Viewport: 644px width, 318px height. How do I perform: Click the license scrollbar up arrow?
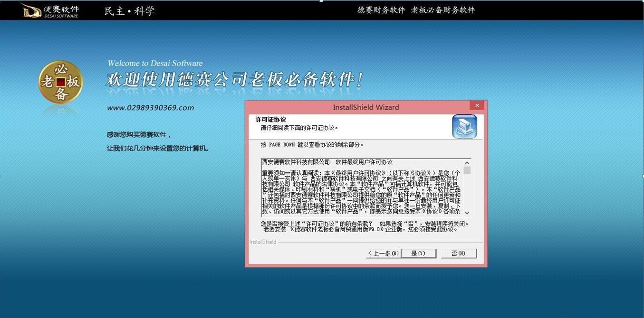tap(467, 162)
